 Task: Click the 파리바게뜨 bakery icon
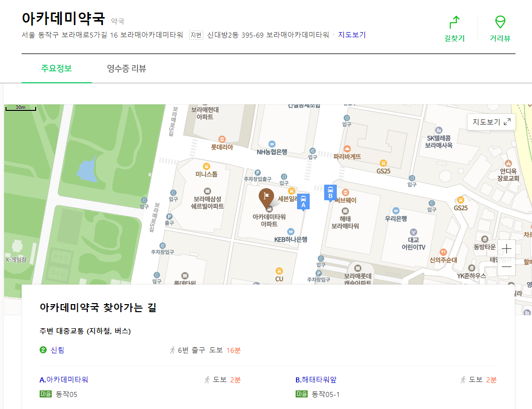pyautogui.click(x=347, y=149)
